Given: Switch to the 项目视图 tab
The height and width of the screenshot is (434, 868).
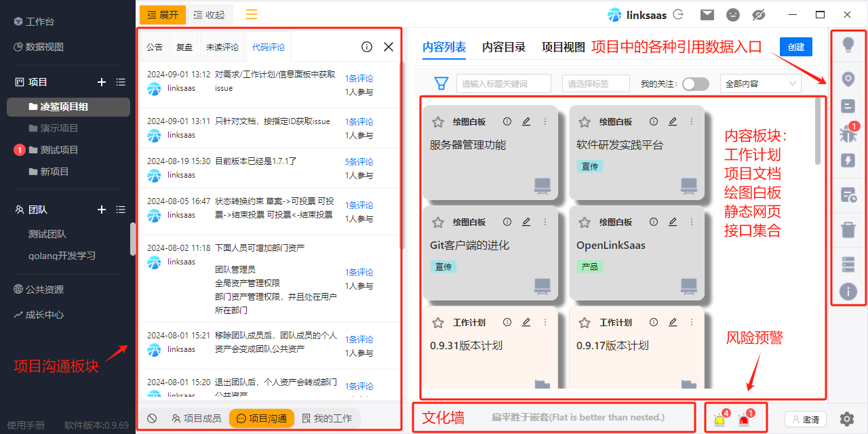Looking at the screenshot, I should tap(564, 47).
